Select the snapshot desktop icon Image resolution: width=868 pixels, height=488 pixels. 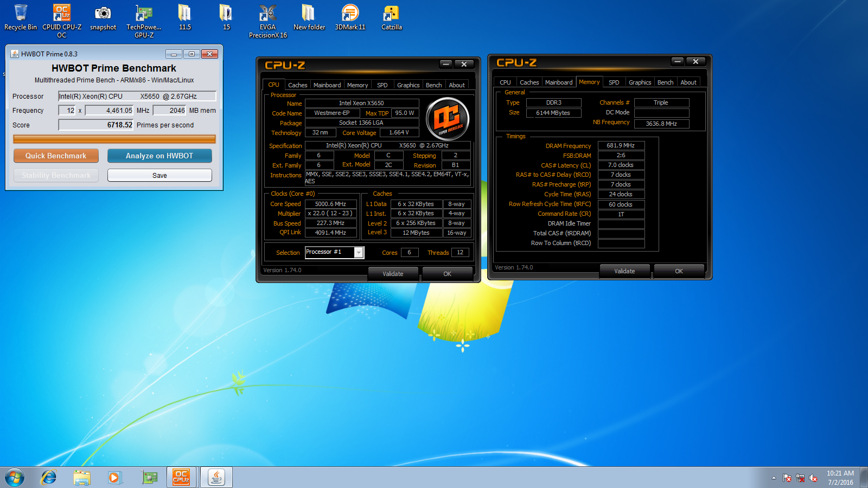103,17
